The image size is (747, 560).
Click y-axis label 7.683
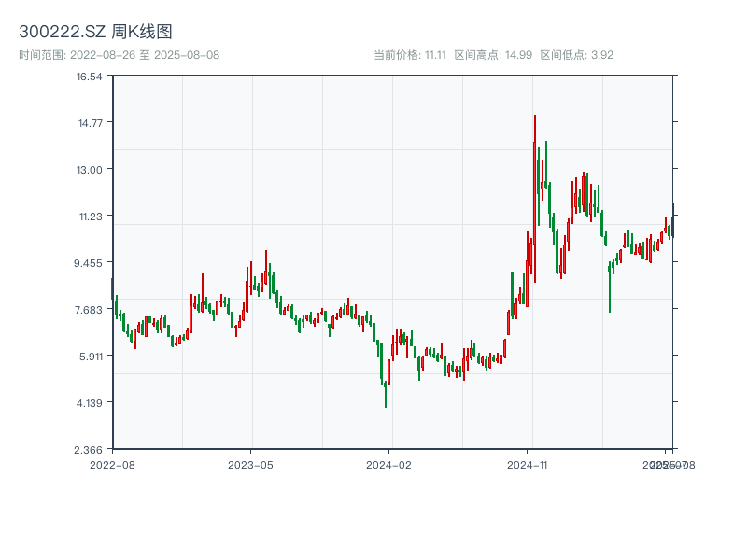click(89, 310)
